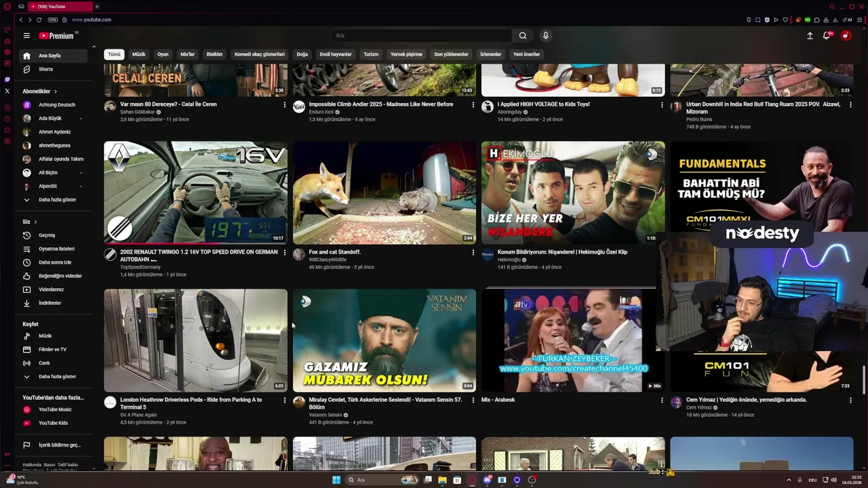Screen dimensions: 868x488
Task: Open options menu for HIGH VOLTAGE Kids Toys video
Action: pyautogui.click(x=662, y=105)
